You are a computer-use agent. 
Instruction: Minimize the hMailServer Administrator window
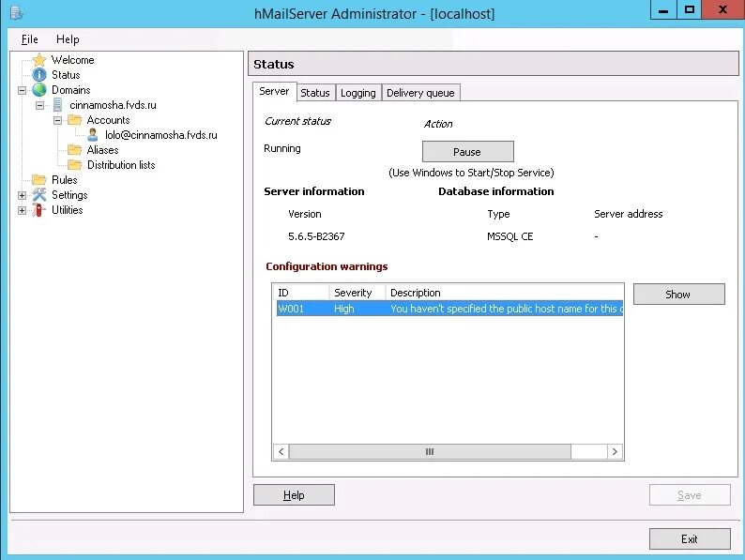(663, 10)
